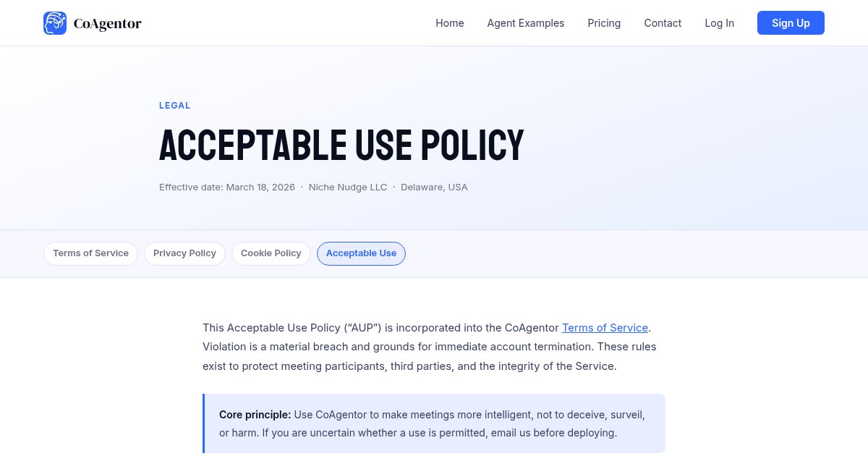Click the Acceptable Use Policy heading
The height and width of the screenshot is (456, 868).
tap(341, 145)
